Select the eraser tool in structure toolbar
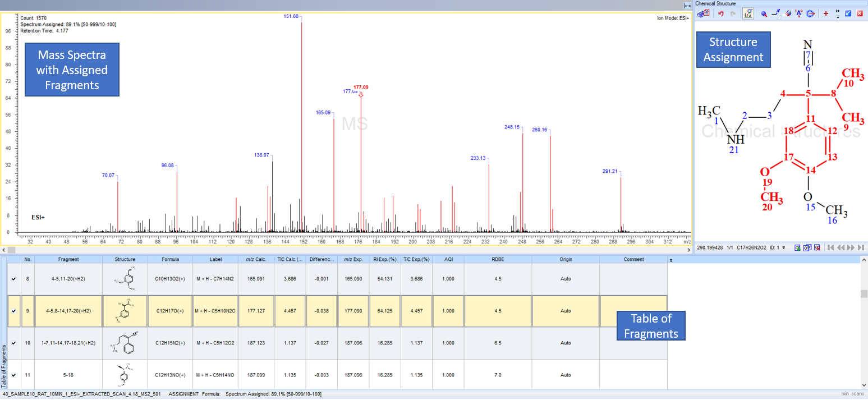The image size is (868, 400). [788, 13]
